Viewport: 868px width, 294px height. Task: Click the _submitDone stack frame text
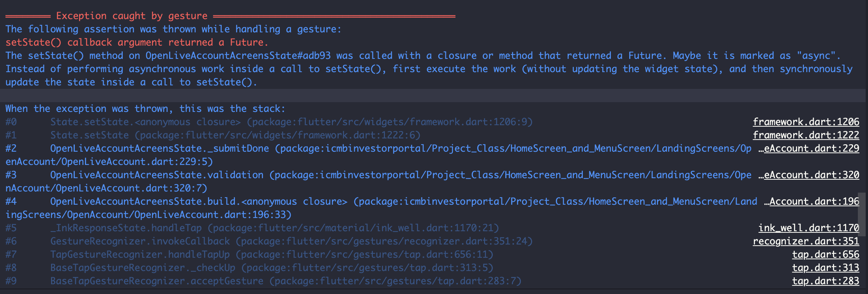tap(159, 149)
